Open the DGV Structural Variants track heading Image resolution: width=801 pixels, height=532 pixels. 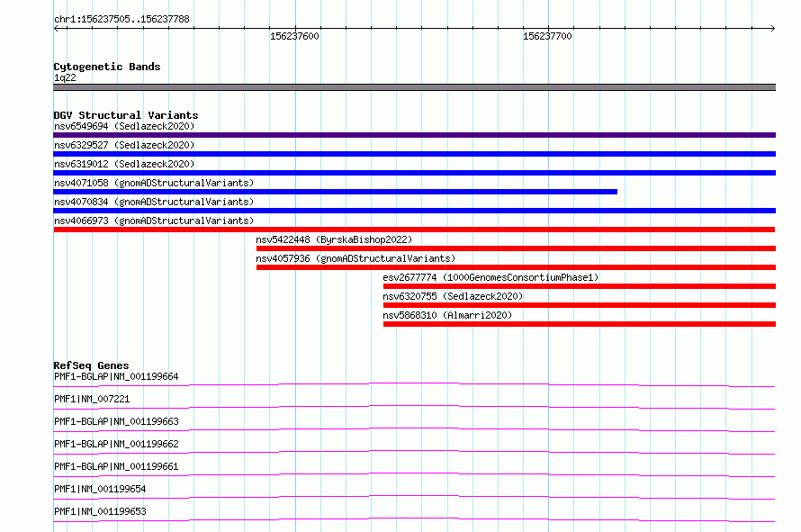pos(126,115)
